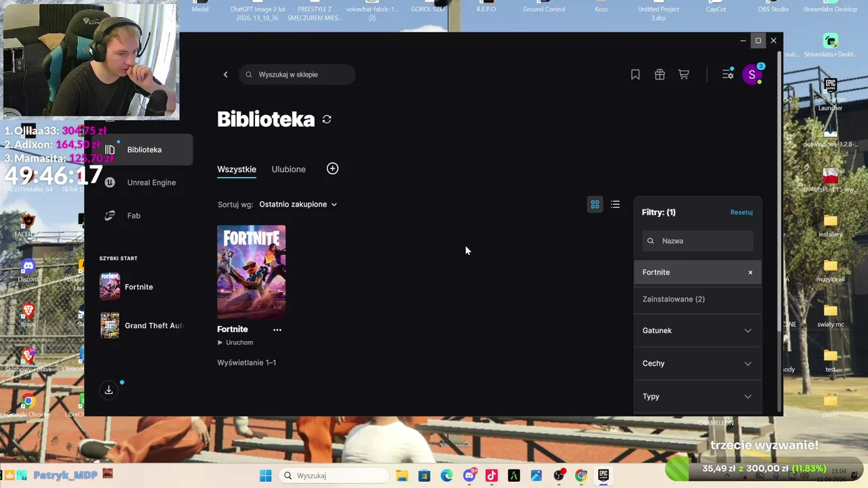
Task: Open the 'Streamlabs+Deskt...' desktop icon
Action: (831, 45)
